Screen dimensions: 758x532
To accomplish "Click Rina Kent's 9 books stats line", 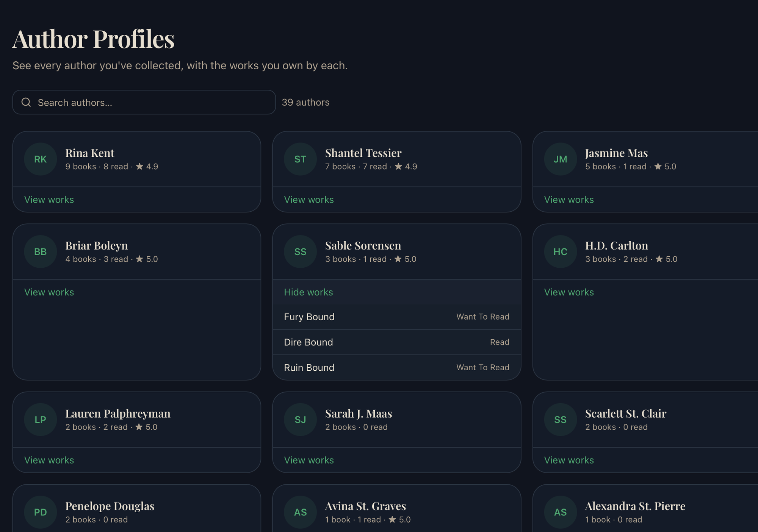I will [112, 166].
